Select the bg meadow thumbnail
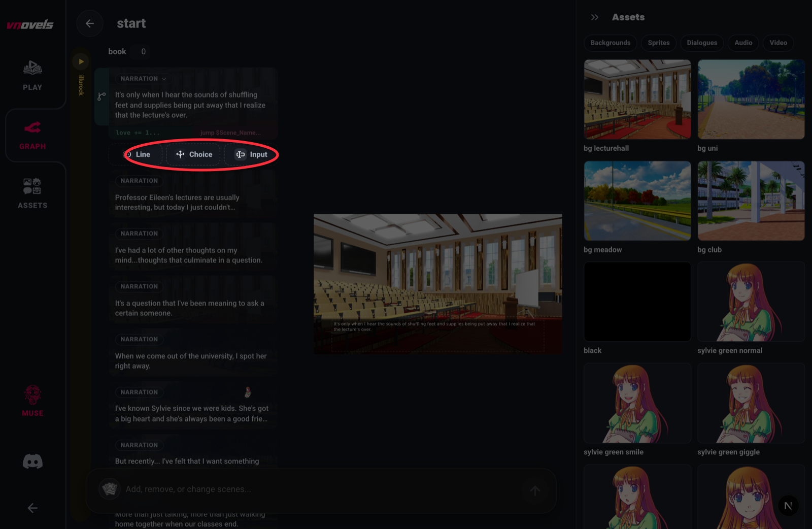The height and width of the screenshot is (529, 812). (637, 201)
